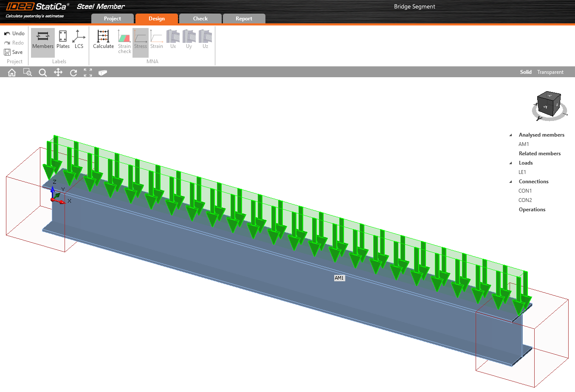Select the zoom window icon
The image size is (575, 392).
click(28, 73)
